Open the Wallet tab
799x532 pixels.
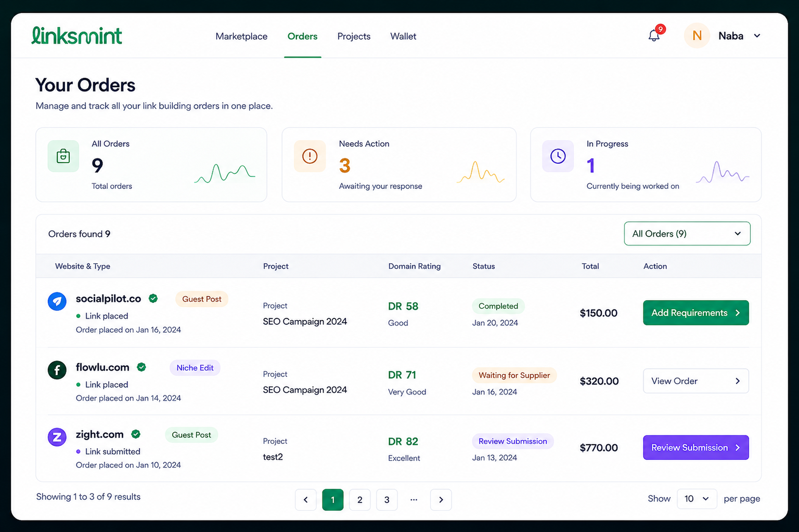click(403, 36)
